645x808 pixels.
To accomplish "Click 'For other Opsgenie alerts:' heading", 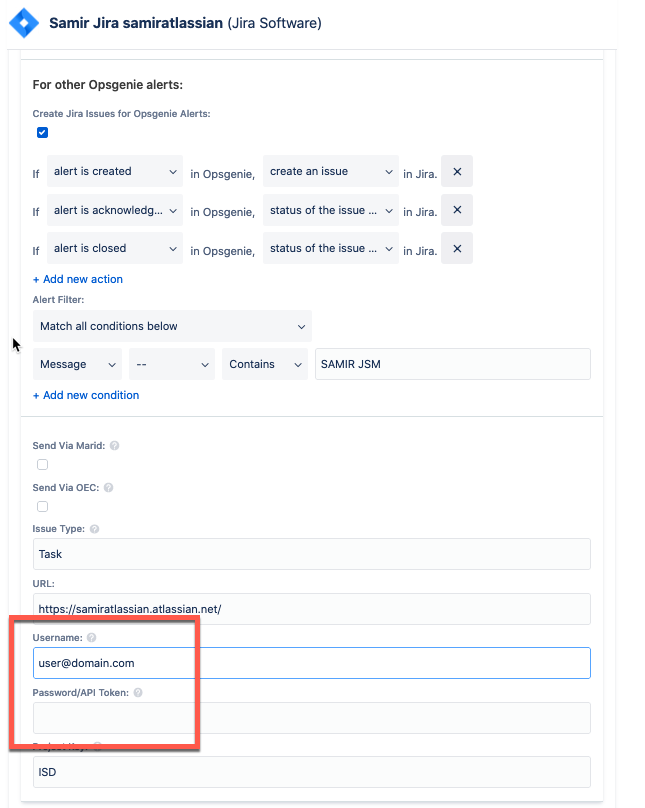I will (108, 85).
